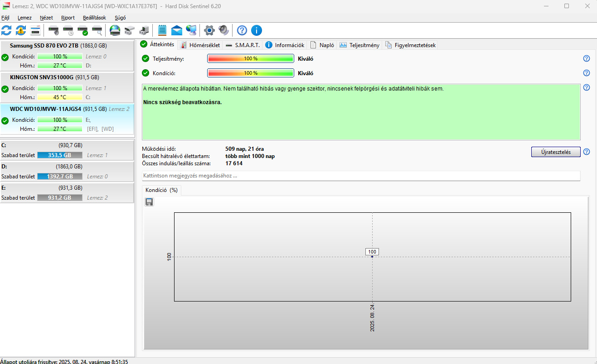The width and height of the screenshot is (597, 364).
Task: Click green check icon of Samsung SSD entry
Action: pyautogui.click(x=5, y=57)
